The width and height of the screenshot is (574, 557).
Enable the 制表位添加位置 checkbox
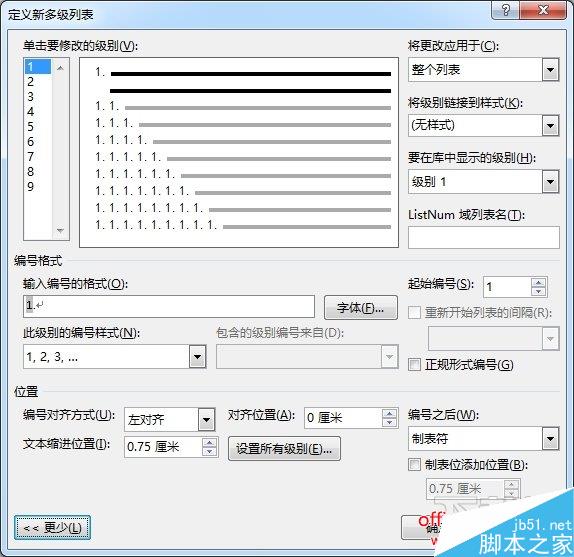point(414,465)
